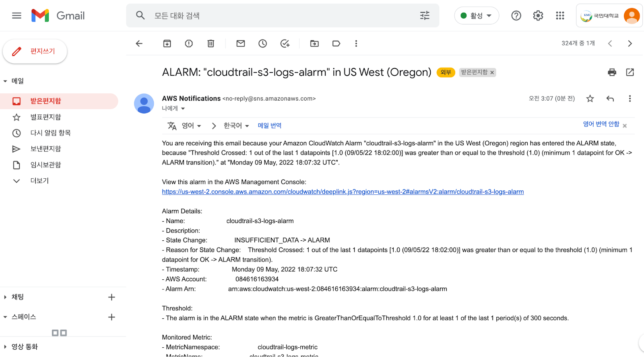Print the email conversation
Image resolution: width=644 pixels, height=357 pixels.
(x=612, y=72)
